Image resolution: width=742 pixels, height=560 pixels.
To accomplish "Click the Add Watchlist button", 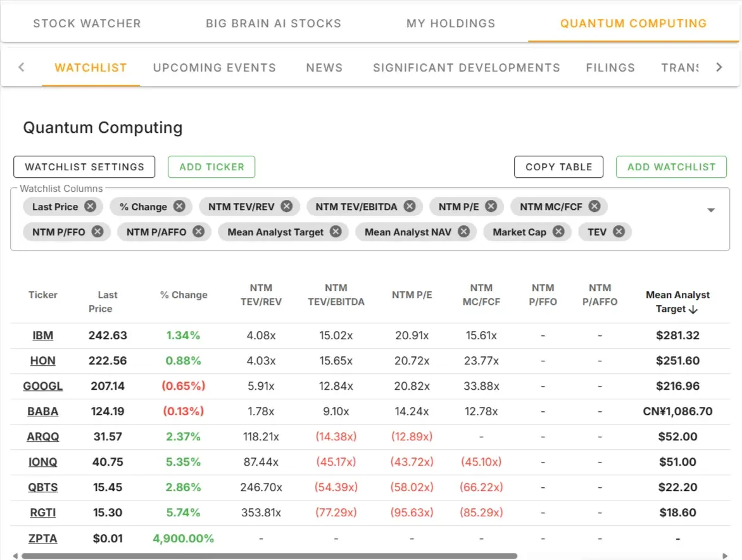I will 672,167.
